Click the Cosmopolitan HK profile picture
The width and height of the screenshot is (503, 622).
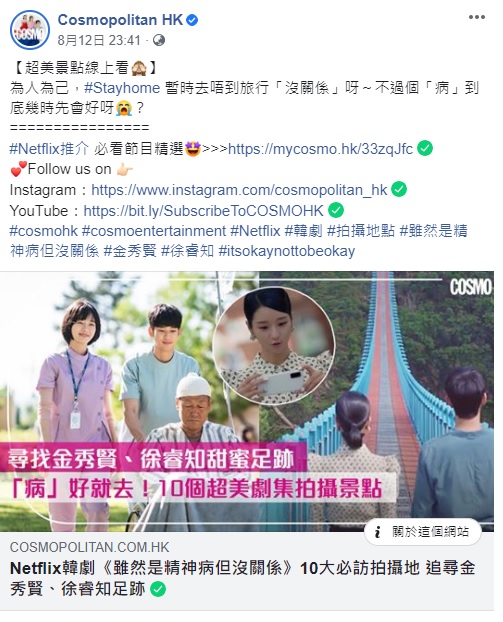point(29,30)
